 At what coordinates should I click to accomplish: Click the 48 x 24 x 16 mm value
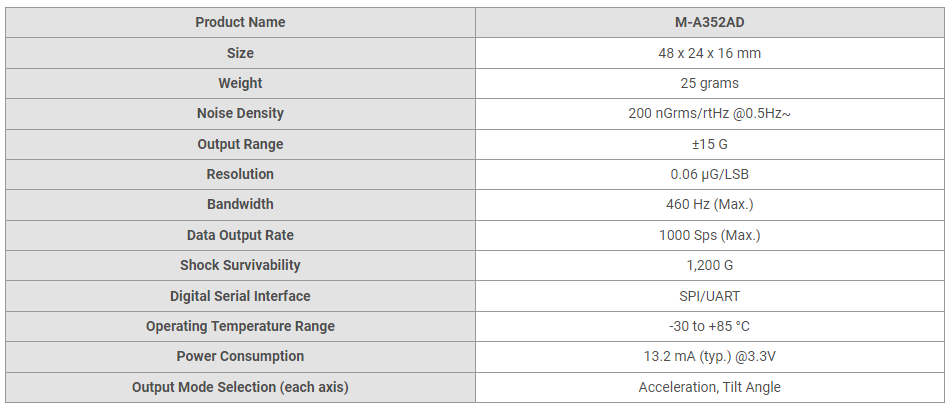point(709,53)
